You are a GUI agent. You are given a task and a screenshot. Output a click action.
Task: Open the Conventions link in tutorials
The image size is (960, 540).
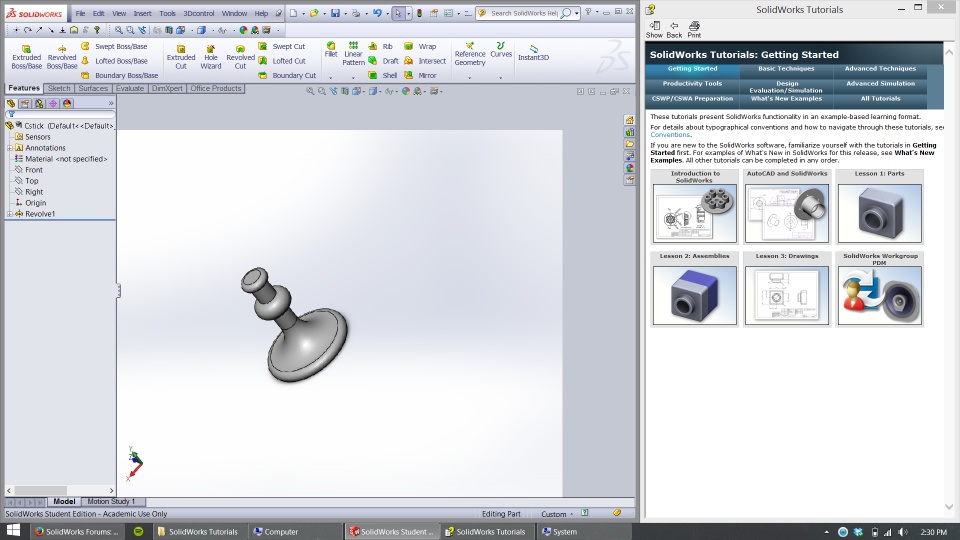click(670, 135)
